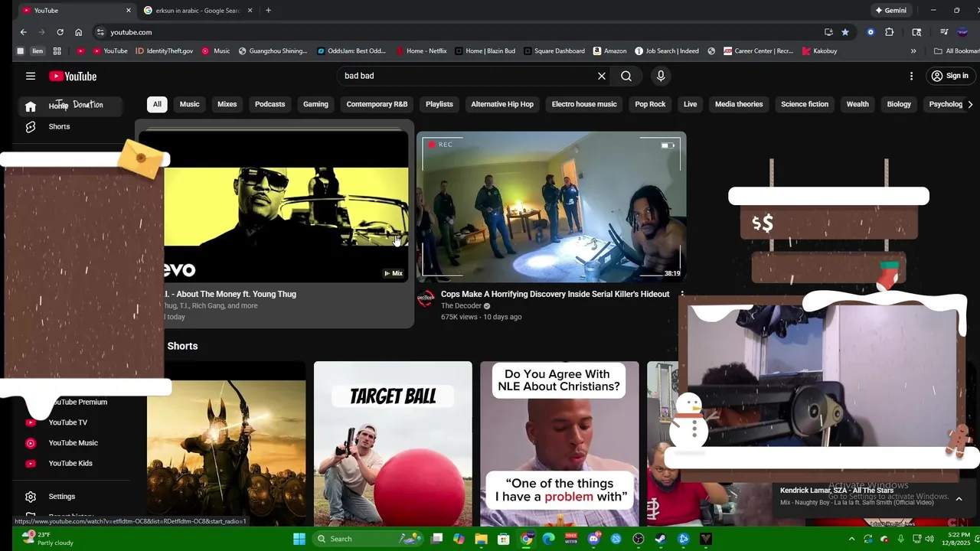Screen dimensions: 980x551
Task: Select the Mixes filter chip
Action: coord(227,104)
